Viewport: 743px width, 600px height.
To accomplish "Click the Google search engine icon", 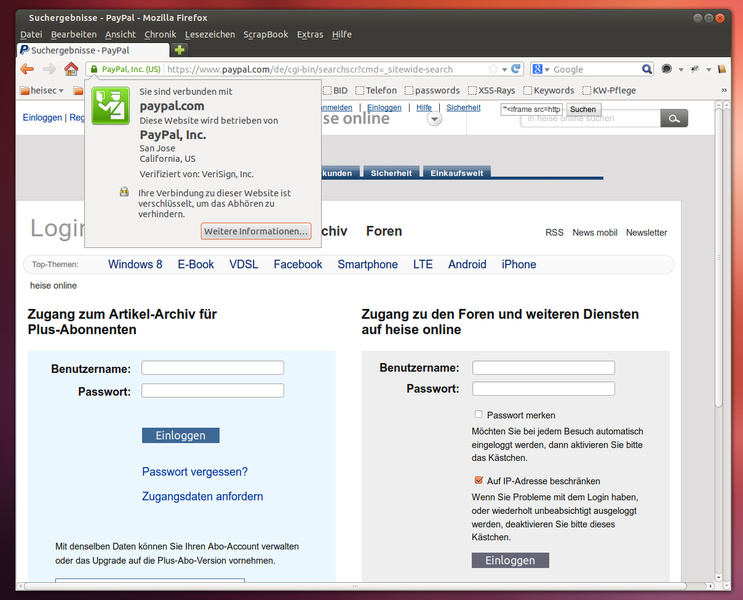I will [537, 69].
